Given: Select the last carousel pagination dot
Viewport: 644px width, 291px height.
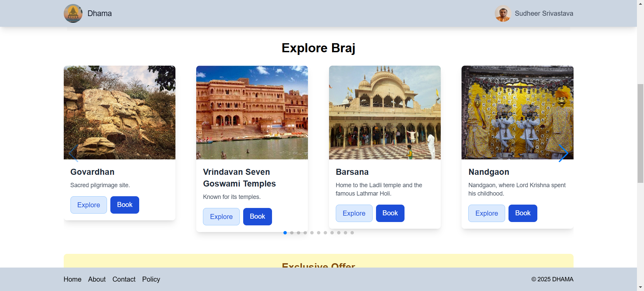Looking at the screenshot, I should point(352,232).
